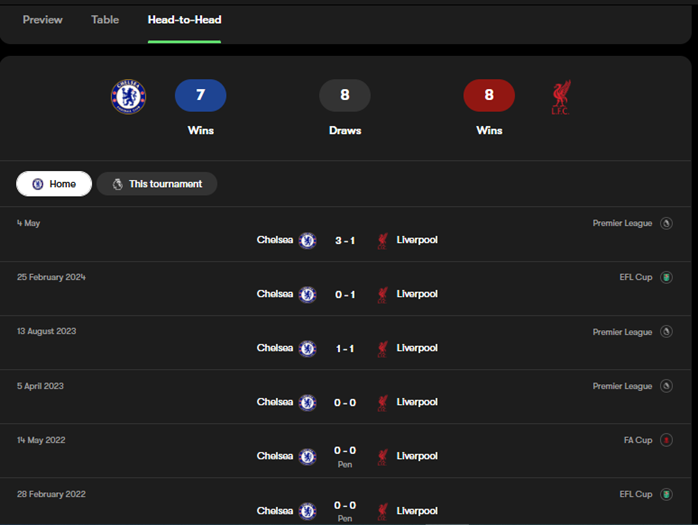698x525 pixels.
Task: Toggle the This tournament filter
Action: [157, 184]
